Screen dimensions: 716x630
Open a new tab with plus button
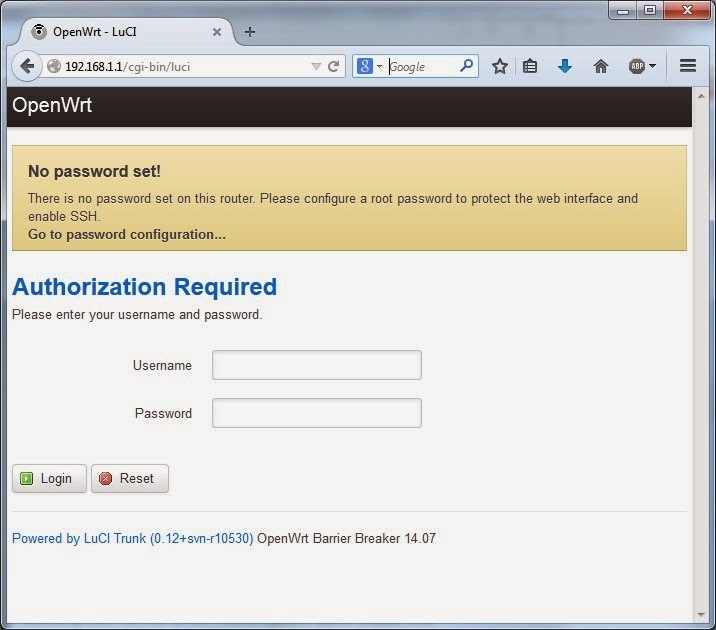[x=250, y=32]
